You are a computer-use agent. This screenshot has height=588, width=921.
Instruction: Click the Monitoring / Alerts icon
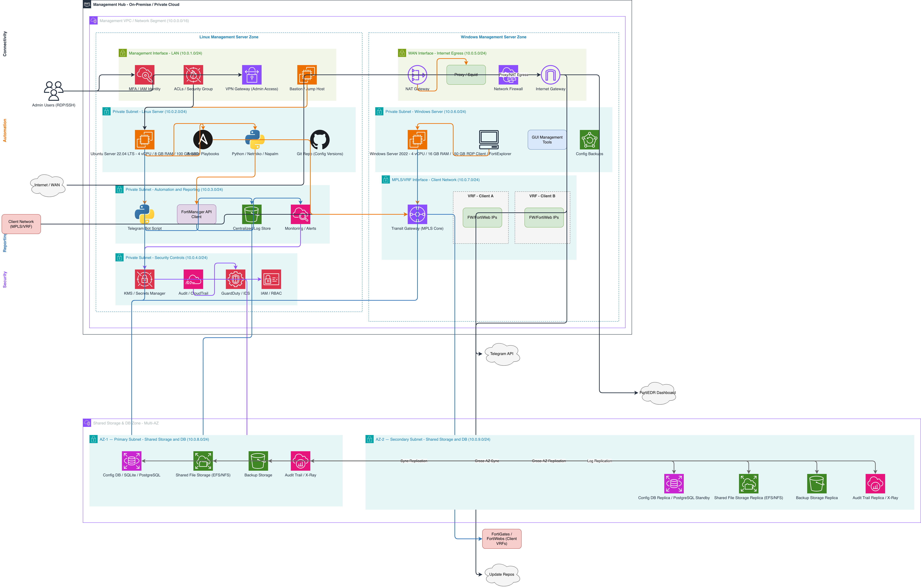300,214
